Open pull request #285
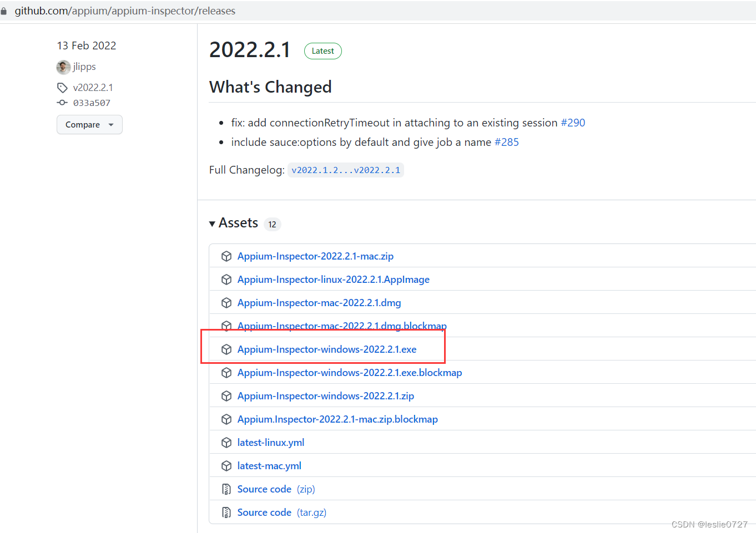This screenshot has height=533, width=756. [x=506, y=142]
